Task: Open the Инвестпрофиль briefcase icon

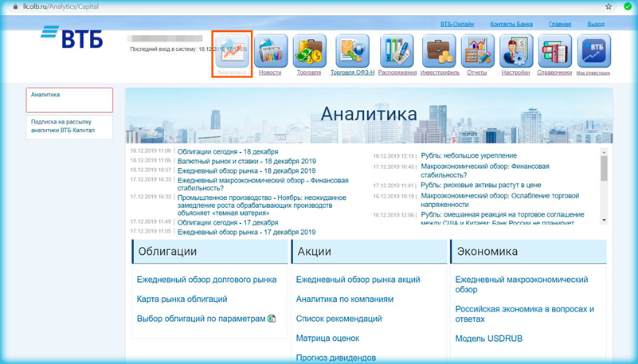Action: pos(439,51)
